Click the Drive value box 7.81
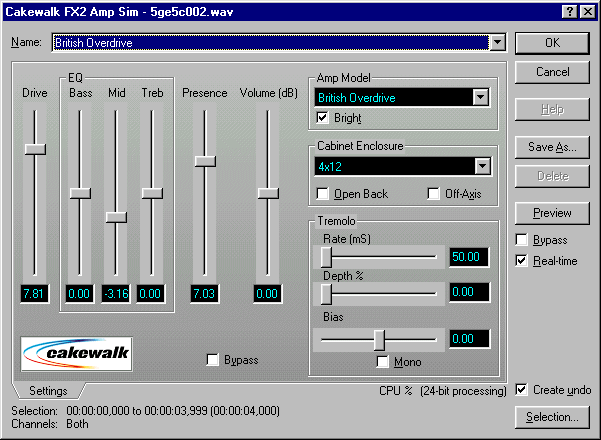The image size is (601, 440). 34,294
